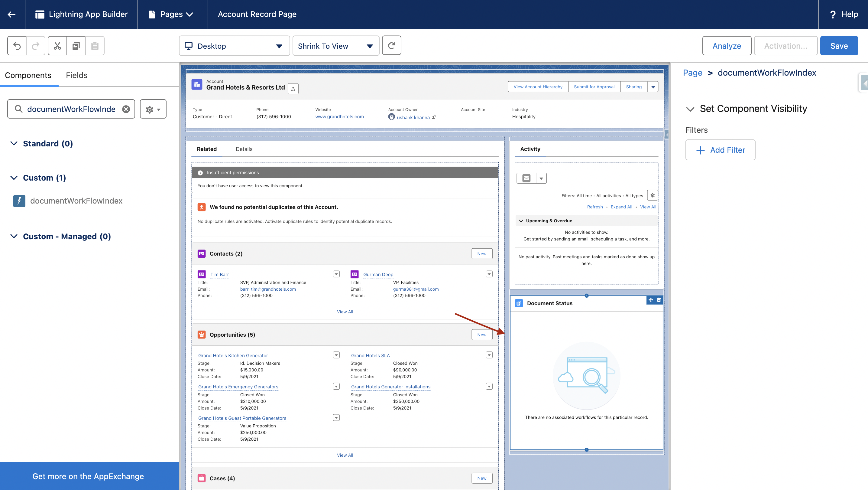The image size is (868, 490).
Task: Click the Activation button
Action: 786,46
